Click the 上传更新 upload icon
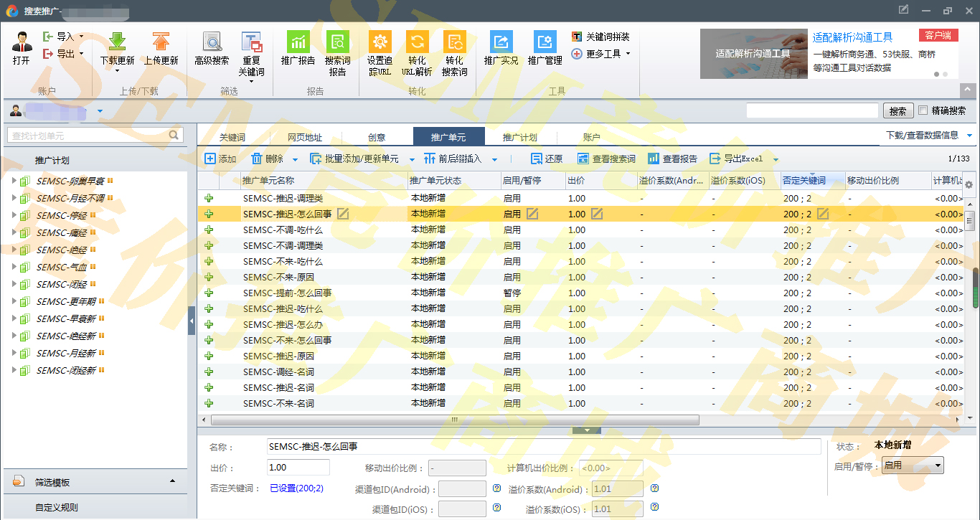This screenshot has height=520, width=980. (x=161, y=42)
